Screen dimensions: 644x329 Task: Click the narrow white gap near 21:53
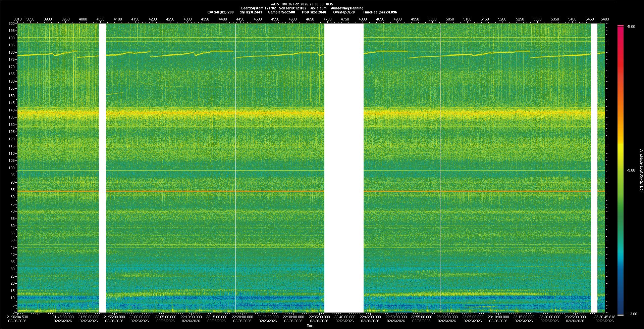(x=102, y=168)
